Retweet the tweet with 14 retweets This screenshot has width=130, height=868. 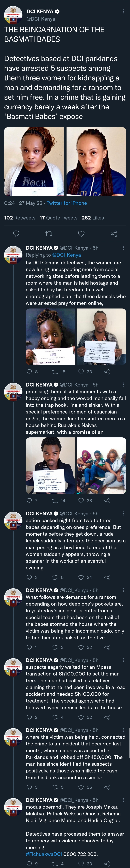coord(55,500)
